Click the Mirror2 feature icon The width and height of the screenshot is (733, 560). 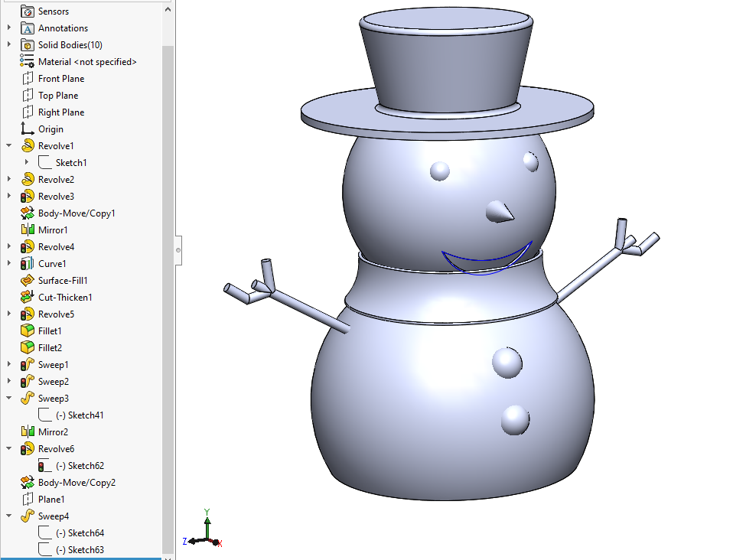coord(28,431)
